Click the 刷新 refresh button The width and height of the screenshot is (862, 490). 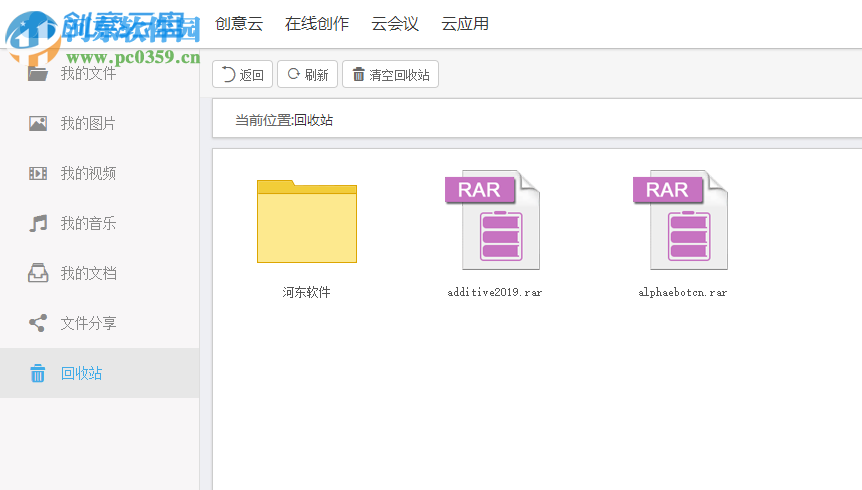pyautogui.click(x=307, y=74)
